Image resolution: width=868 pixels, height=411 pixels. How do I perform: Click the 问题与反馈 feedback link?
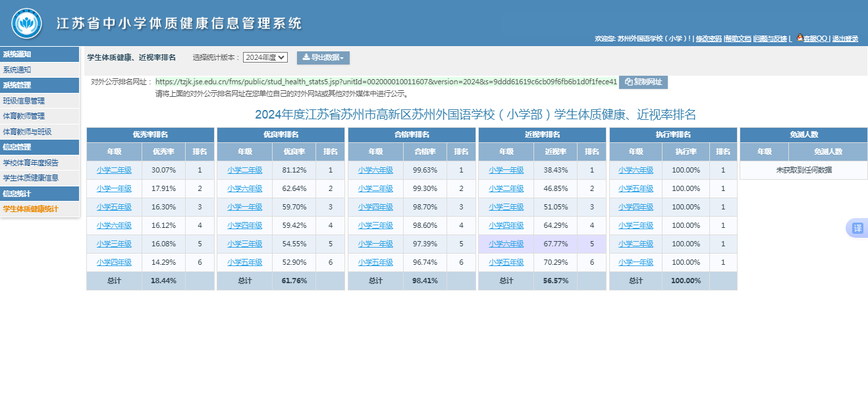pos(770,39)
